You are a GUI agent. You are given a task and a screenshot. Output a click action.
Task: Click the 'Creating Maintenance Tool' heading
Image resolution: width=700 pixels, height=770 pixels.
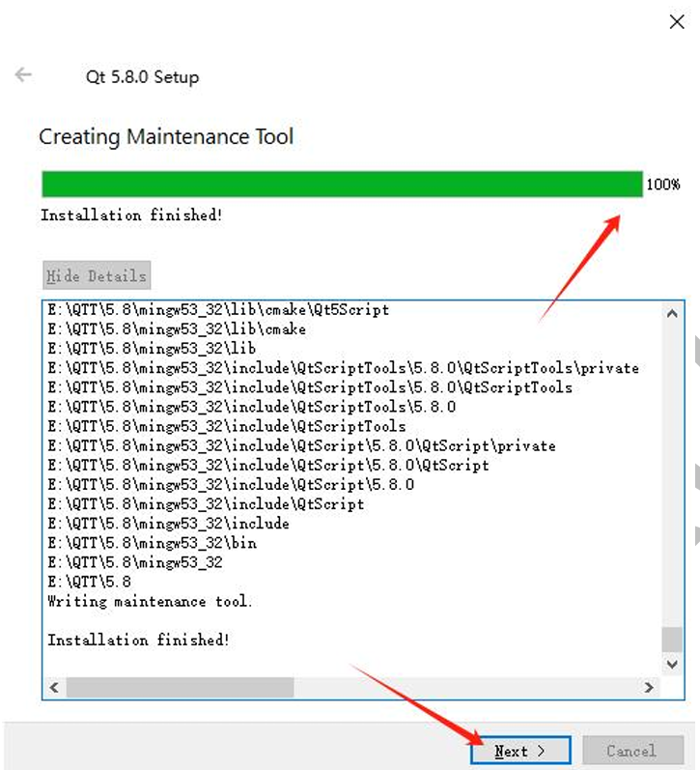[166, 136]
